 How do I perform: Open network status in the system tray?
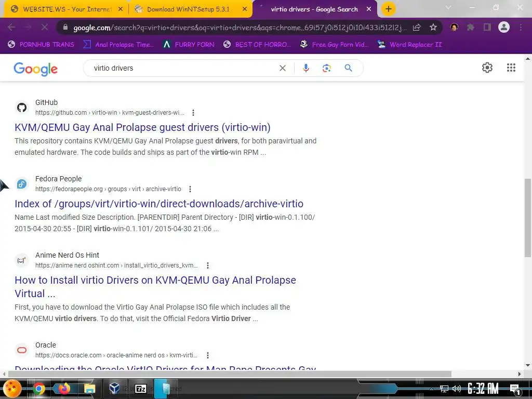click(x=444, y=389)
